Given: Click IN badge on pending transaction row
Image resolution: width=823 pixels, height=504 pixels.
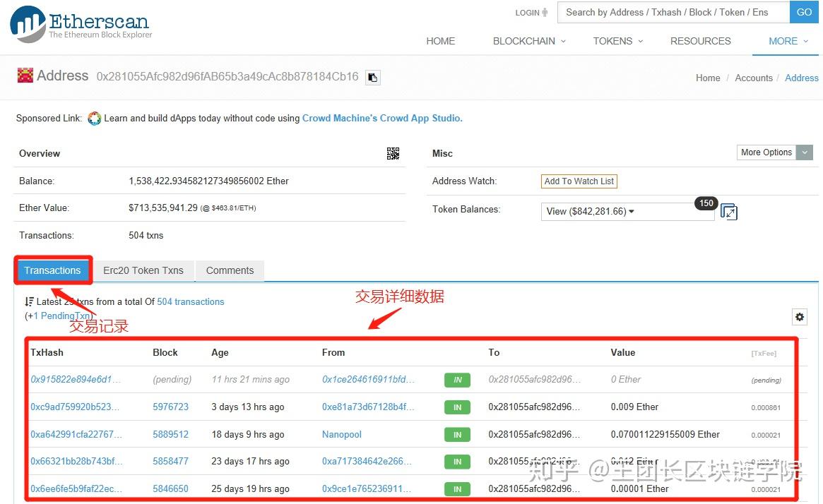Looking at the screenshot, I should pyautogui.click(x=457, y=380).
